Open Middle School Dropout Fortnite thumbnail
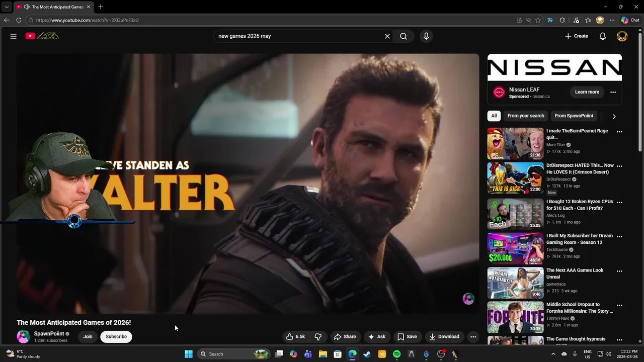644x362 pixels. [x=515, y=317]
